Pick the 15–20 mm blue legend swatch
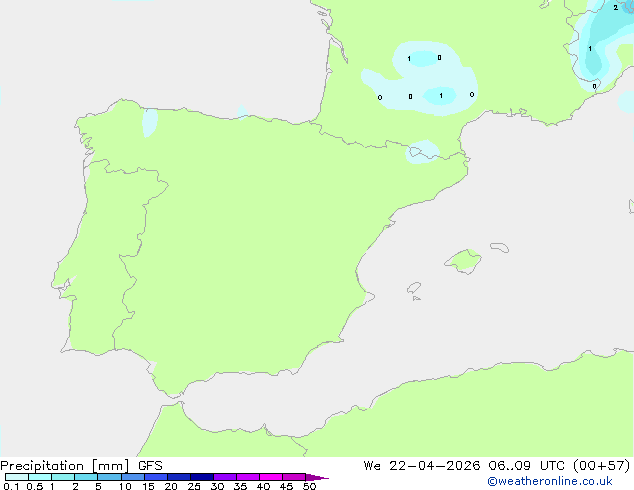634x490 pixels. [x=156, y=477]
